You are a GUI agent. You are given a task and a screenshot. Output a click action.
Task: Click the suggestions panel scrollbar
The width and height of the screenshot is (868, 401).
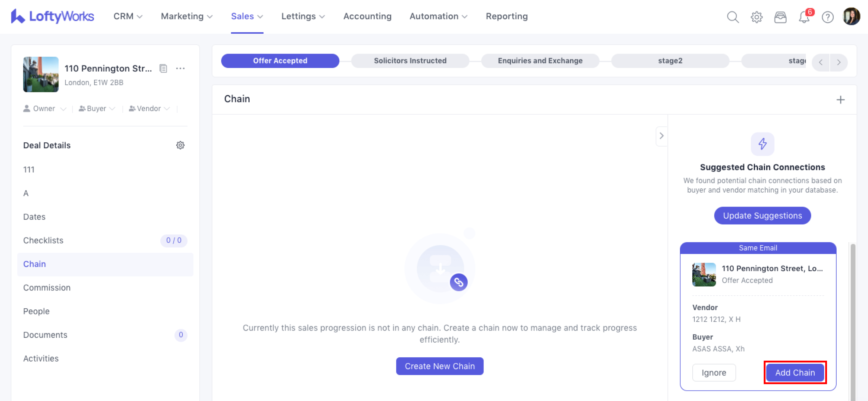[x=853, y=320]
